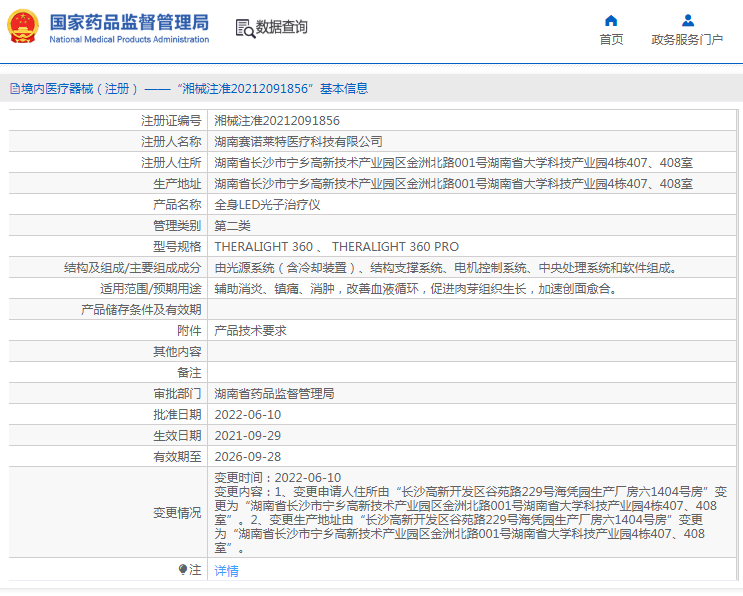
Task: Click the 审批部门 row label
Action: [177, 394]
